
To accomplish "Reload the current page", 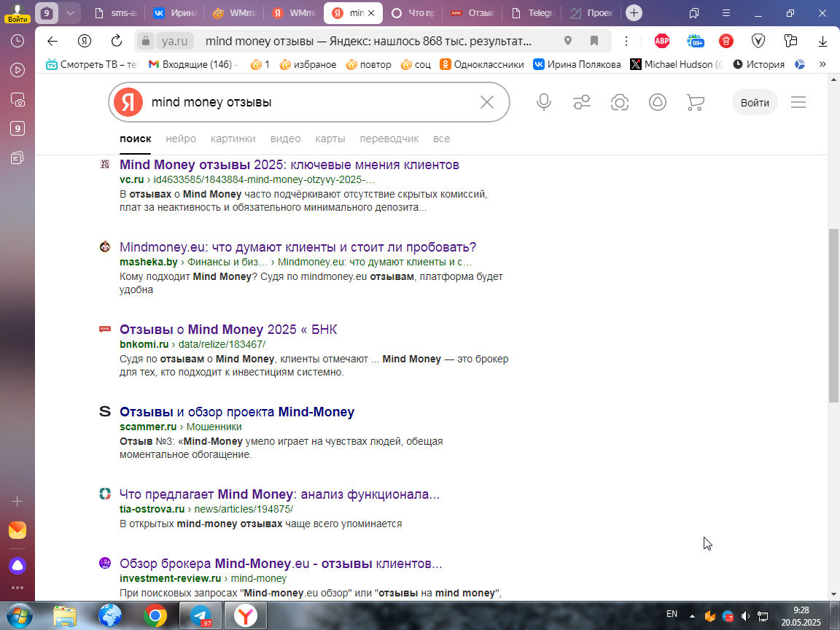I will click(116, 42).
